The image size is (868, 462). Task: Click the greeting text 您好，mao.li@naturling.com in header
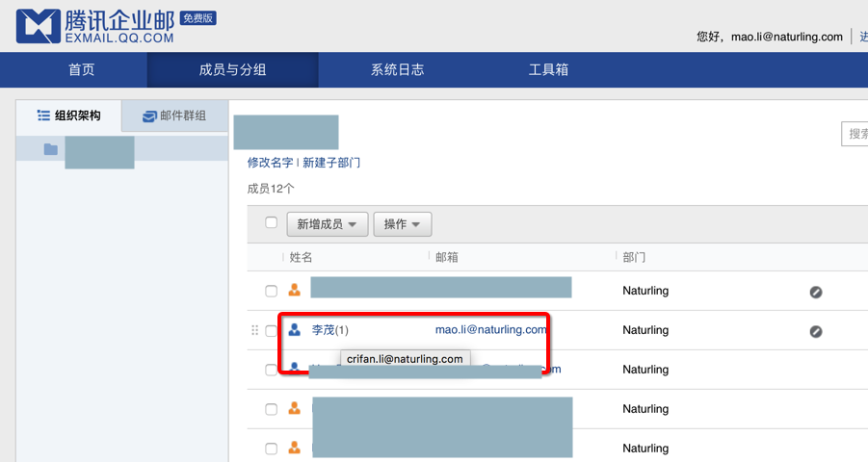point(770,37)
